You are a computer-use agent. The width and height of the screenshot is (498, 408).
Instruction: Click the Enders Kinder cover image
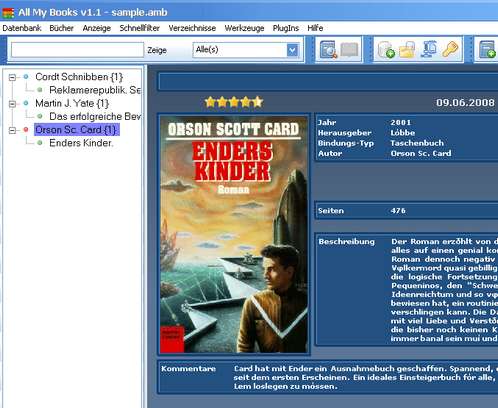point(234,234)
